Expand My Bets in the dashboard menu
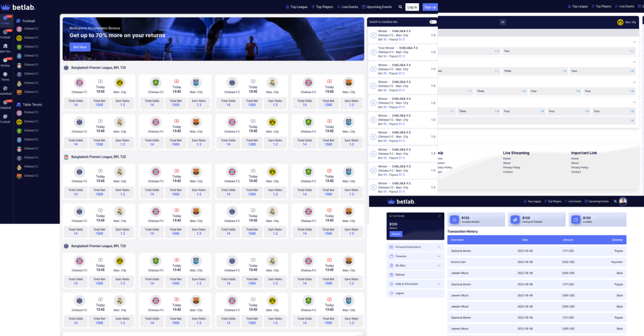This screenshot has height=336, width=644. (415, 265)
